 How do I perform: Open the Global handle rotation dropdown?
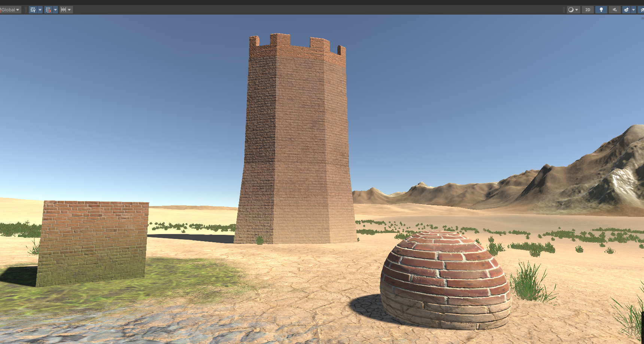pyautogui.click(x=10, y=10)
